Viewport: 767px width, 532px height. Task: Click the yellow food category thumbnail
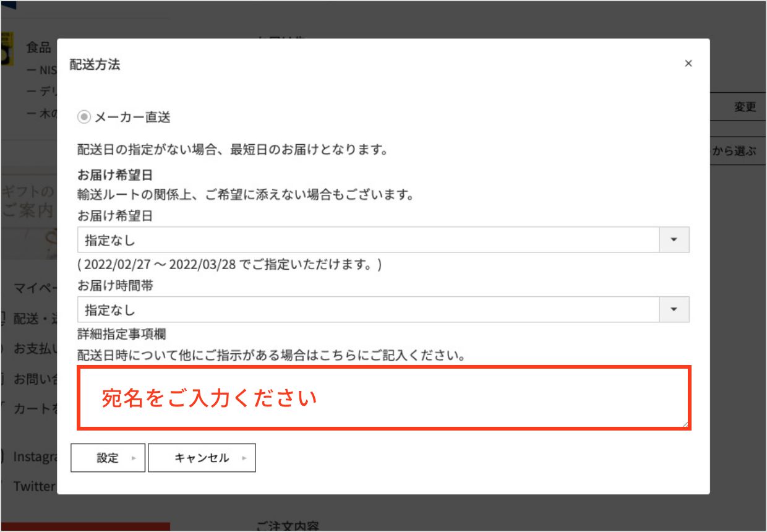6,49
